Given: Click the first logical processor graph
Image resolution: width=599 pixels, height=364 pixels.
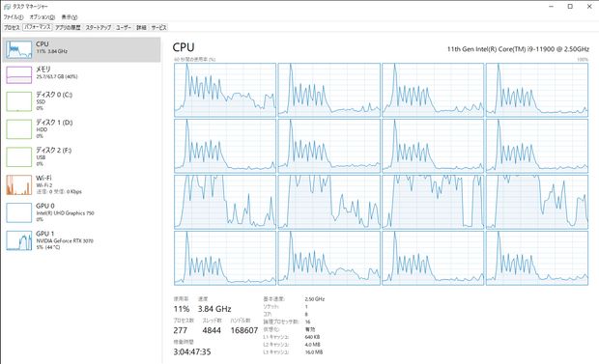Looking at the screenshot, I should [x=225, y=90].
